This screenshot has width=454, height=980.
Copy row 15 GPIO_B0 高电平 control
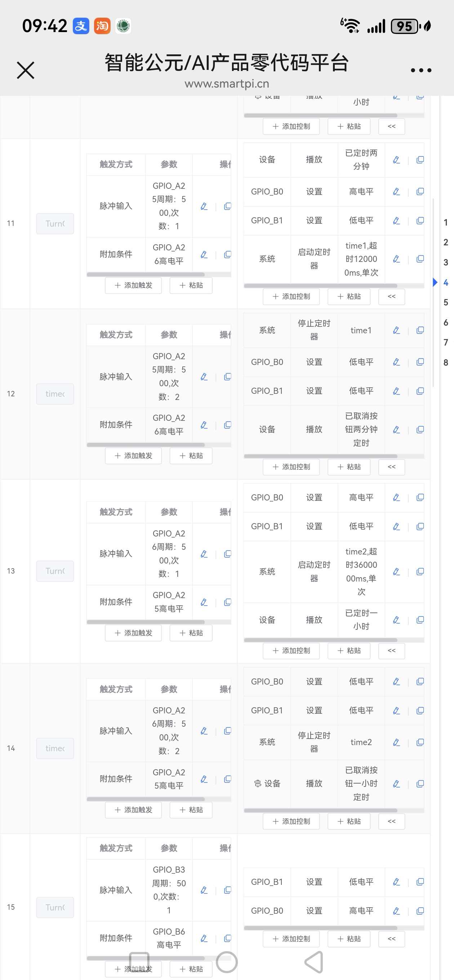pos(420,911)
